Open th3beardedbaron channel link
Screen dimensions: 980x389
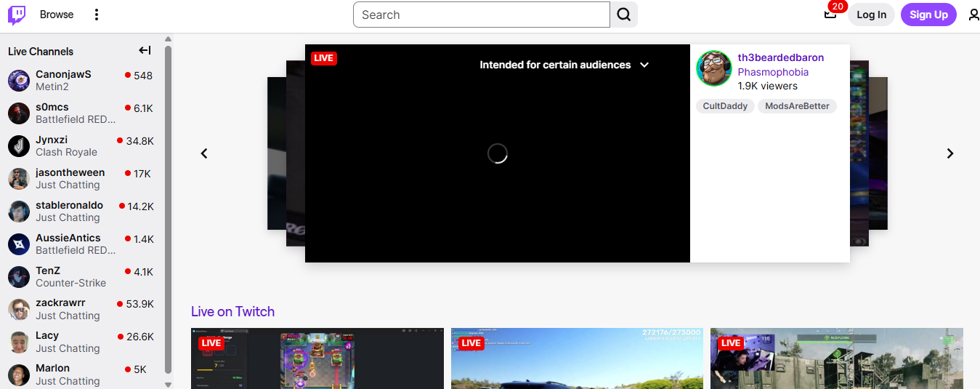[781, 57]
